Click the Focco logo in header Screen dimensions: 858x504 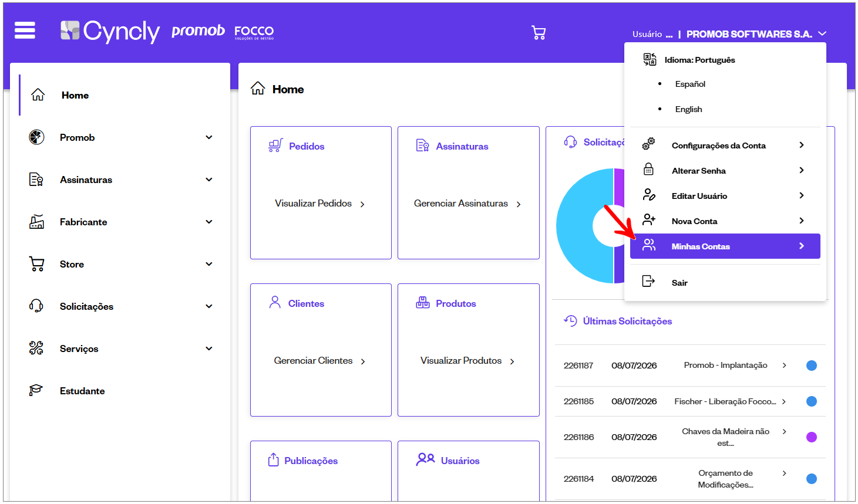(x=254, y=32)
